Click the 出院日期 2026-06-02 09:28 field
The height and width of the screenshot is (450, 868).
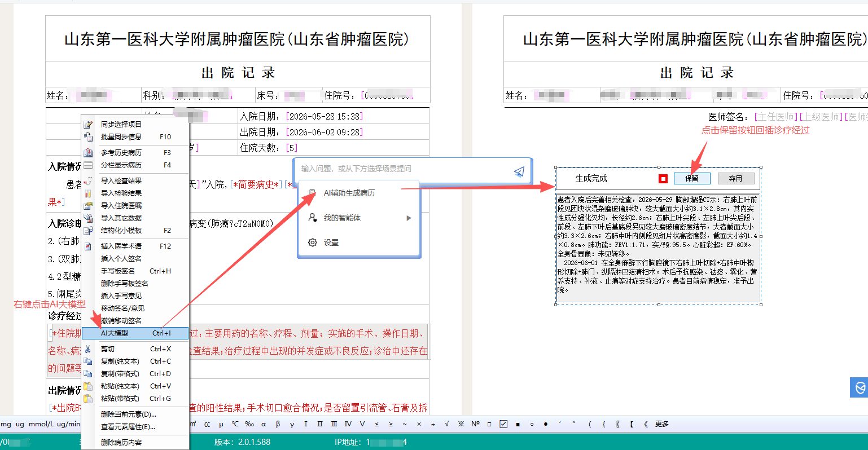325,132
